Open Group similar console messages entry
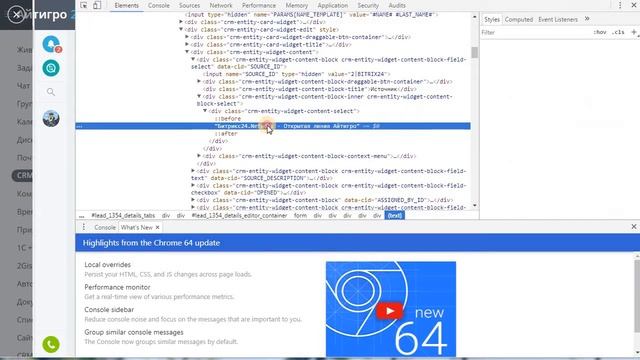 [x=134, y=332]
